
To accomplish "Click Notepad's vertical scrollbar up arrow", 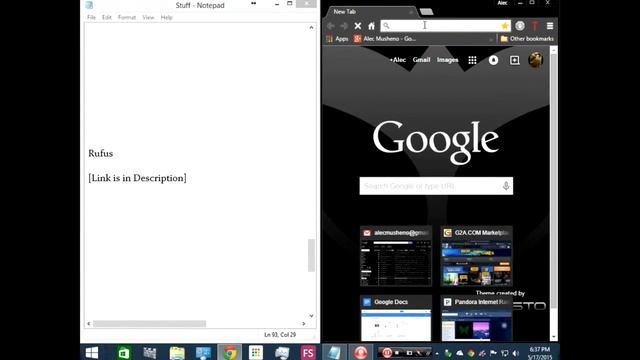I will click(x=311, y=28).
